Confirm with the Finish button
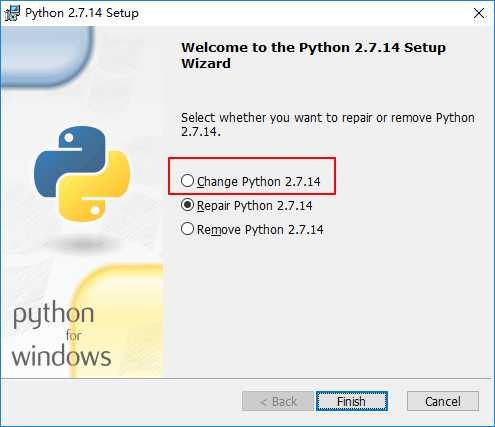Image resolution: width=495 pixels, height=427 pixels. point(352,401)
